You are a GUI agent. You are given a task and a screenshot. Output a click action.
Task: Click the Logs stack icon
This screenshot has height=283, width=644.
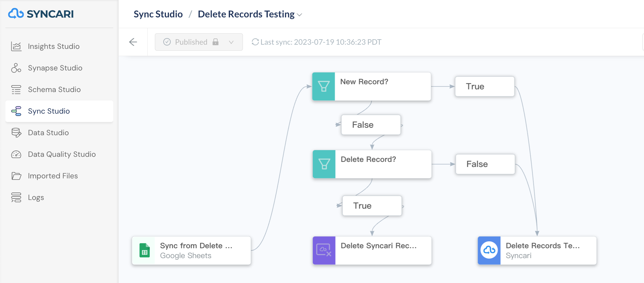(x=16, y=197)
